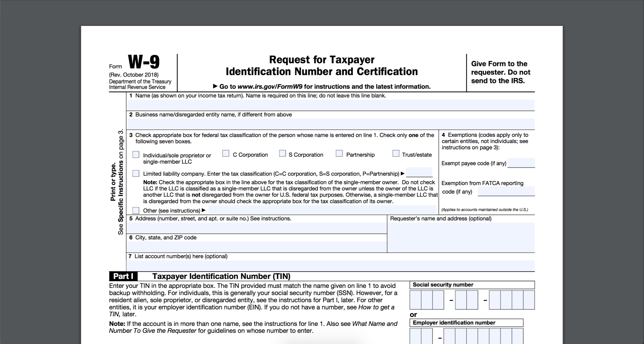Open www.irs.gov/FormW9 instructions link
Image resolution: width=644 pixels, height=344 pixels.
272,87
